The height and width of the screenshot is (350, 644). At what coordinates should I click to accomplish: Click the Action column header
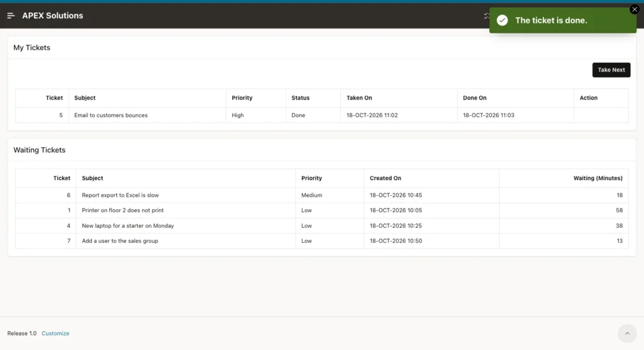(589, 98)
